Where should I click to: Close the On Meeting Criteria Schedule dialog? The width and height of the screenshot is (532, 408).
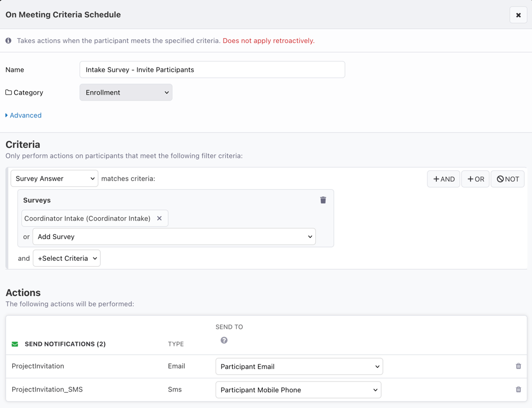tap(518, 15)
